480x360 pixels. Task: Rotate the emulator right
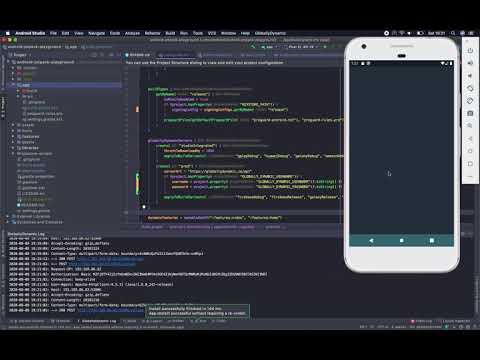point(470,101)
